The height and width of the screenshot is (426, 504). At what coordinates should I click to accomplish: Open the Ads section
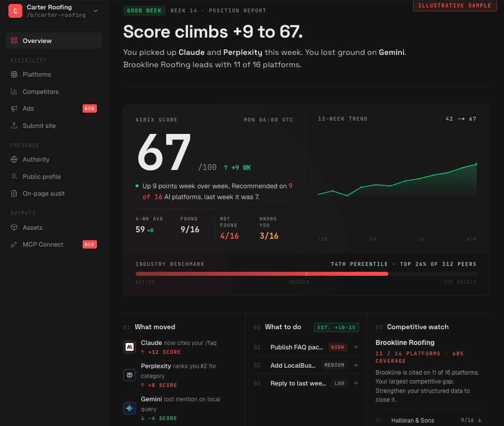click(x=54, y=109)
